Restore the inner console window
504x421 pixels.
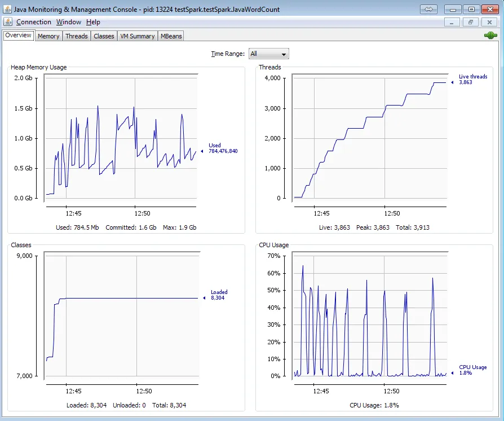(471, 22)
